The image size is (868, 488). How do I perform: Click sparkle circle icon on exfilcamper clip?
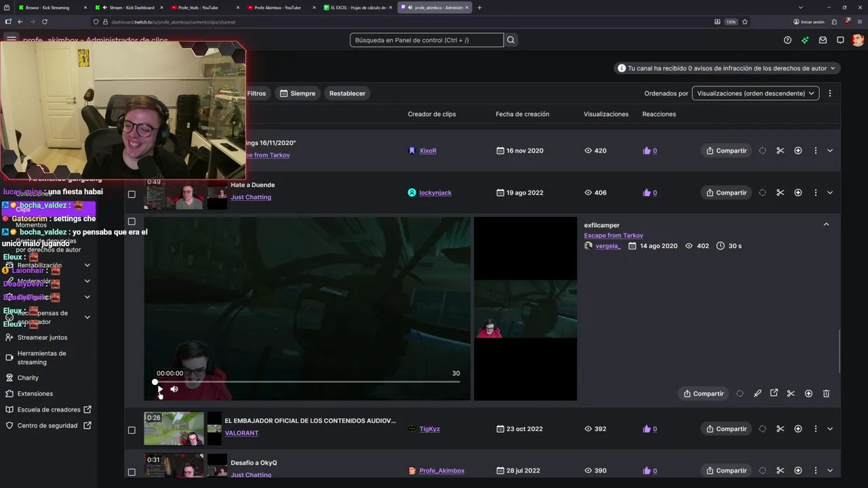808,393
